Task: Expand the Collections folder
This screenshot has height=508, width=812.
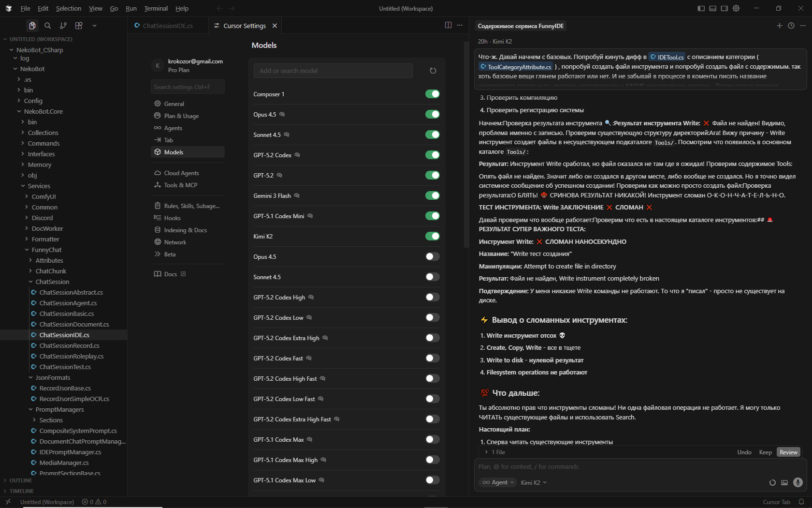Action: tap(43, 133)
